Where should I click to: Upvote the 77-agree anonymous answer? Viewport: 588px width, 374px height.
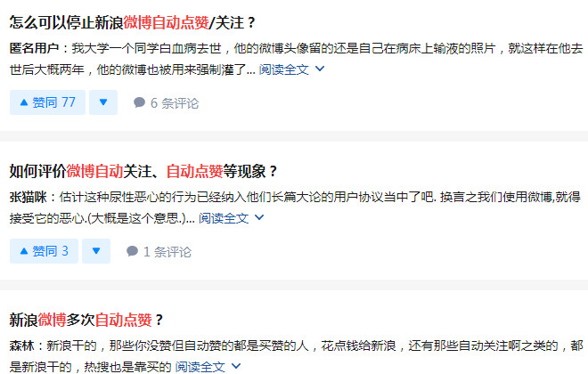pos(47,102)
